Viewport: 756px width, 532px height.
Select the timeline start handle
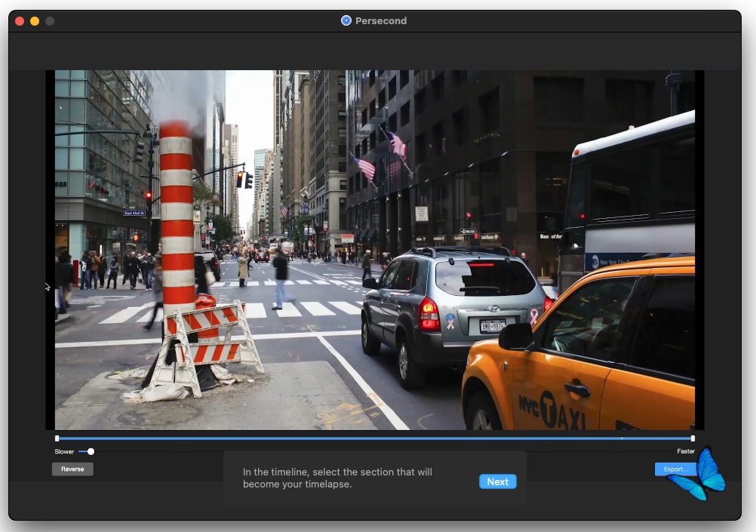[x=57, y=438]
